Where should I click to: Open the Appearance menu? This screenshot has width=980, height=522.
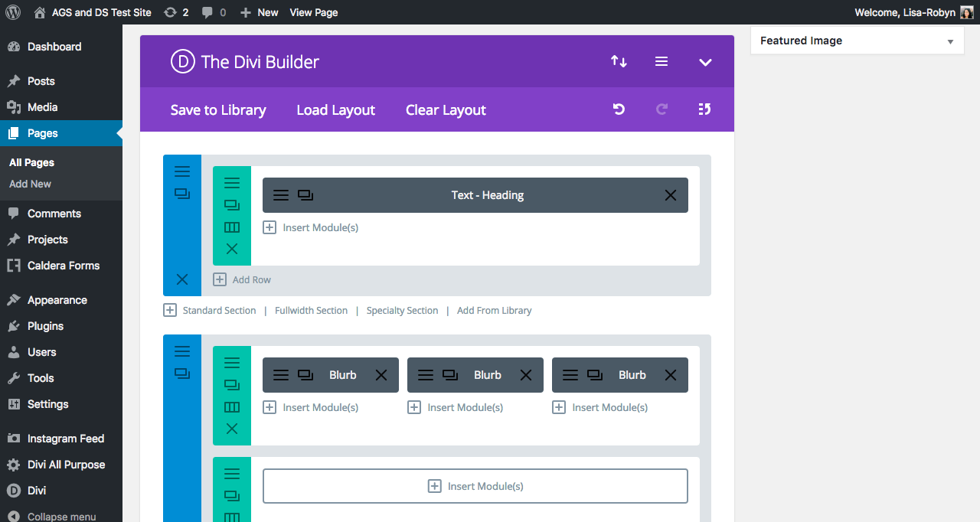(61, 300)
